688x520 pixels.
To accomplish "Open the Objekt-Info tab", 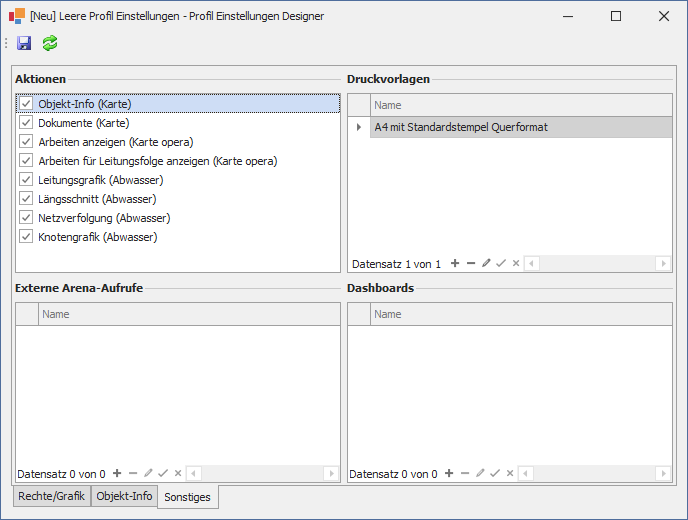I will tap(124, 496).
